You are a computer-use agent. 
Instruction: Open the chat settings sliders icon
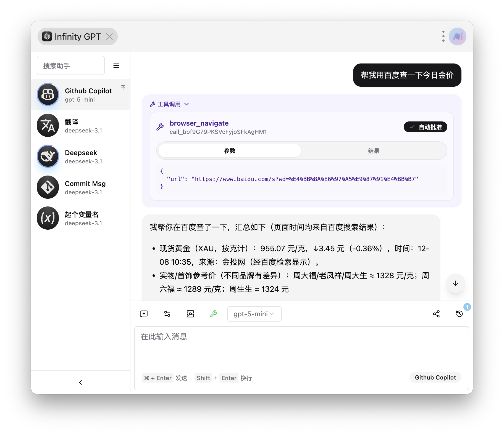(x=167, y=314)
